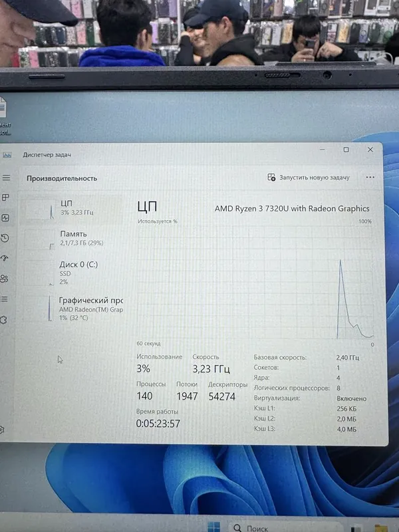This screenshot has height=532, width=399.
Task: Click the L3 cache value 4,0 МБ
Action: pyautogui.click(x=346, y=429)
